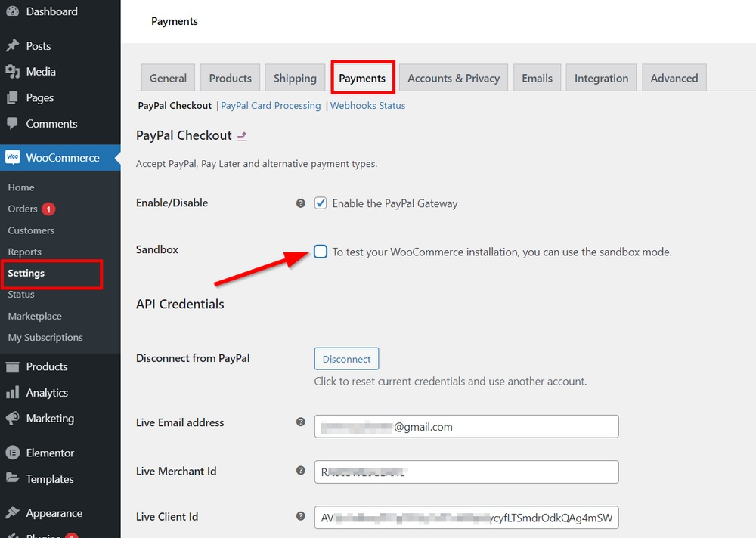Open the Templates sidebar icon
Image resolution: width=756 pixels, height=538 pixels.
coord(14,478)
